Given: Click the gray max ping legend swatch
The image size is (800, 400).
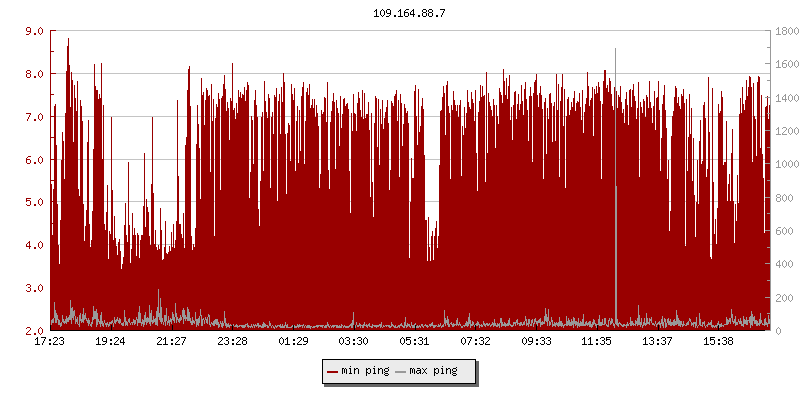Looking at the screenshot, I should pyautogui.click(x=401, y=371).
